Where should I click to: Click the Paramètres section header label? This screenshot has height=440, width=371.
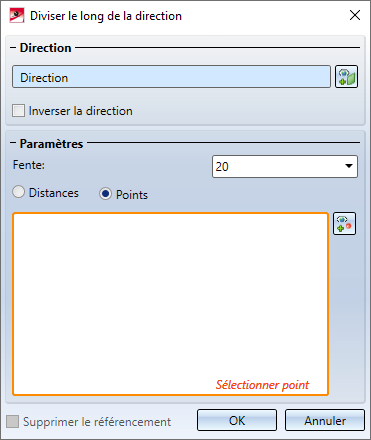(x=51, y=144)
